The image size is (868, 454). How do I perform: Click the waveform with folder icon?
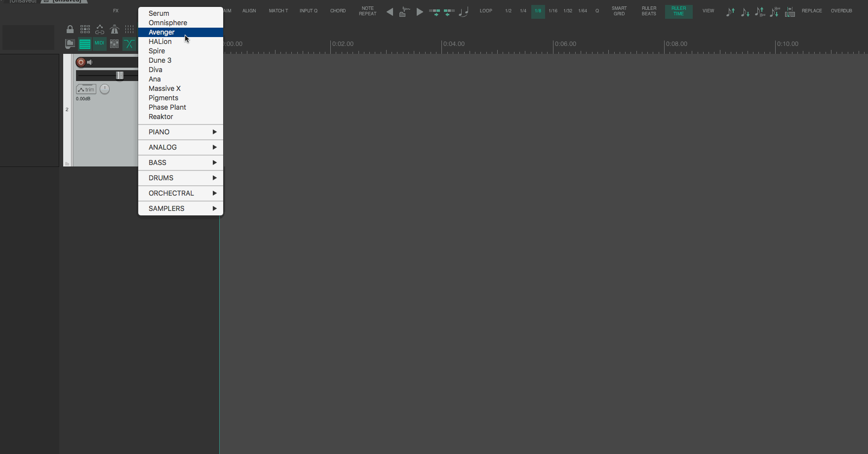(x=405, y=12)
